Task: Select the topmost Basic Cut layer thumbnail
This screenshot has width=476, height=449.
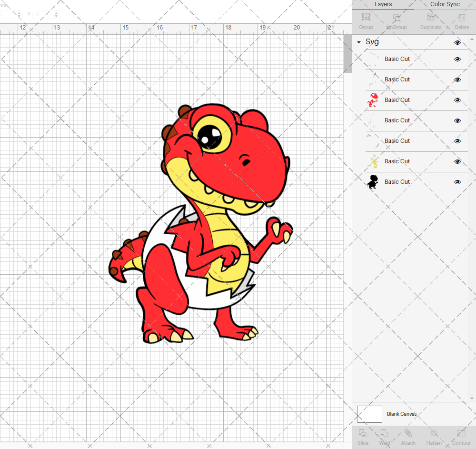Action: tap(373, 59)
